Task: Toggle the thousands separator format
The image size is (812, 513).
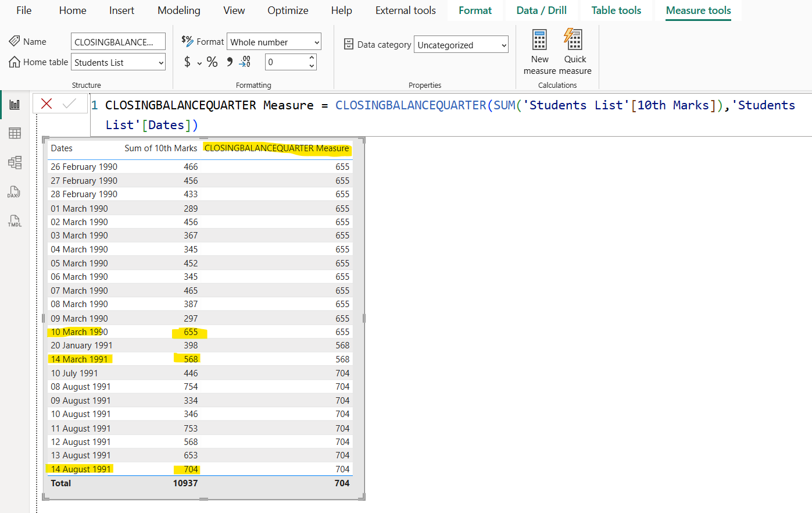Action: coord(229,62)
